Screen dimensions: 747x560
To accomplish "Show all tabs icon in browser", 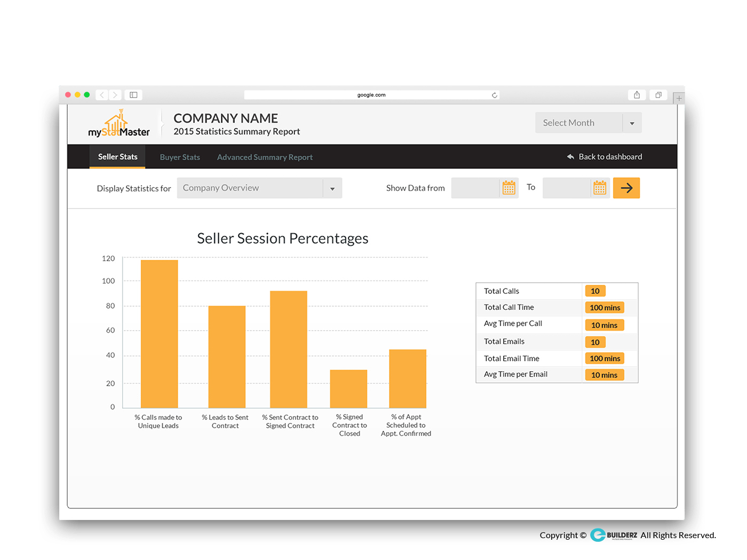I will click(658, 95).
